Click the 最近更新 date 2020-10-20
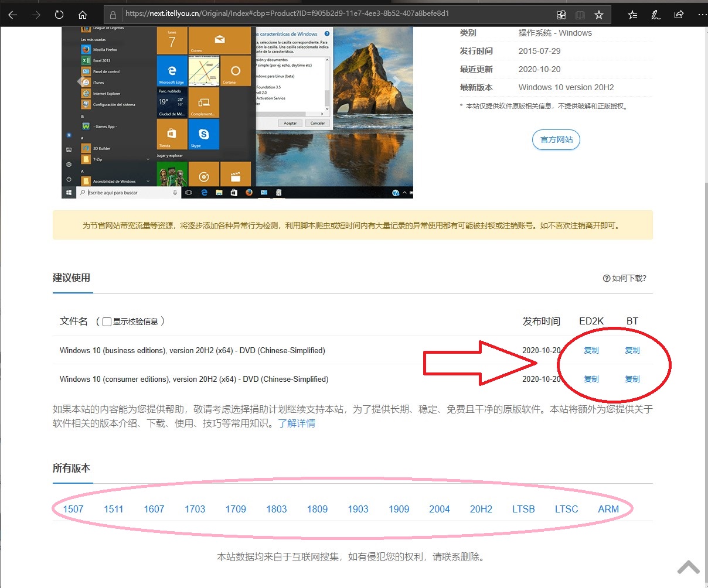The image size is (708, 588). pyautogui.click(x=539, y=69)
